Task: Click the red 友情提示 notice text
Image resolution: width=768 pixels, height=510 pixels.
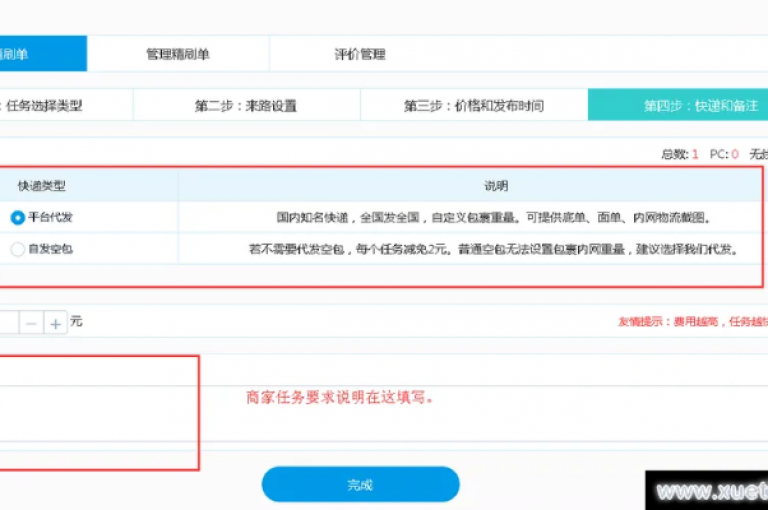Action: point(693,321)
